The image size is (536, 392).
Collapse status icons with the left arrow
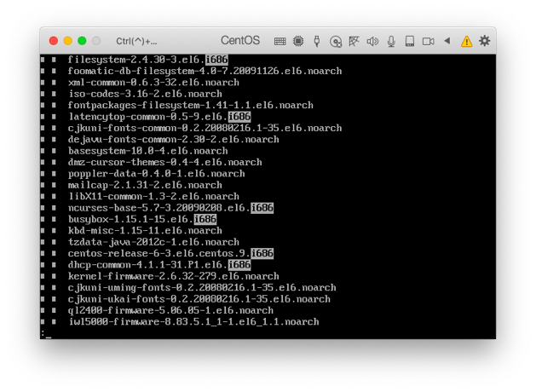(x=447, y=41)
